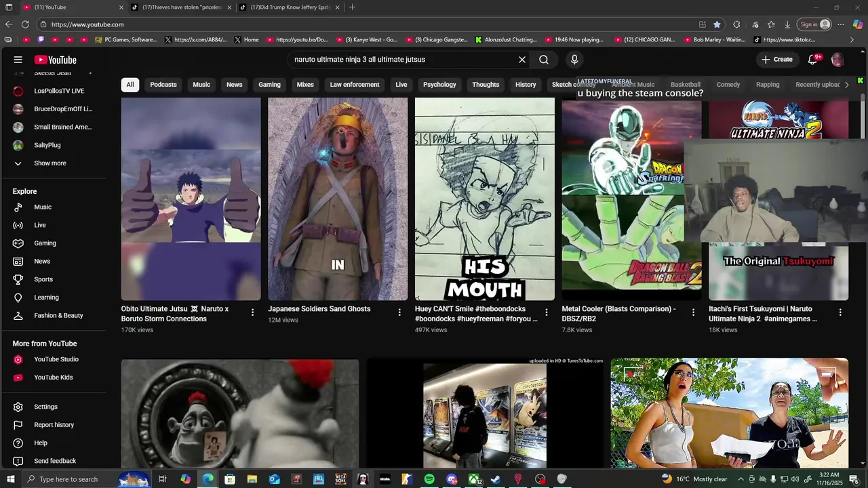
Task: Open options menu for Metal Cooler video
Action: pos(693,312)
